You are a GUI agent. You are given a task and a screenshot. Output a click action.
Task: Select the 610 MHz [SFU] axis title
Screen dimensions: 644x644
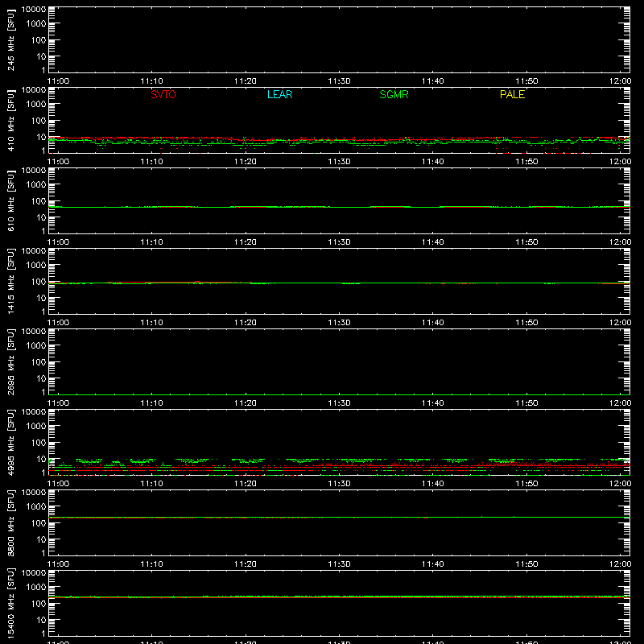click(11, 200)
